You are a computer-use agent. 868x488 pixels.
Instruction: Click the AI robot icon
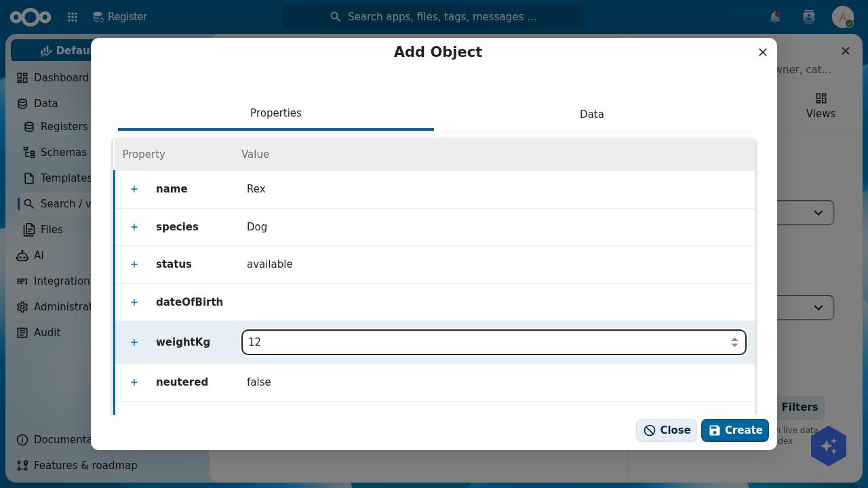22,256
